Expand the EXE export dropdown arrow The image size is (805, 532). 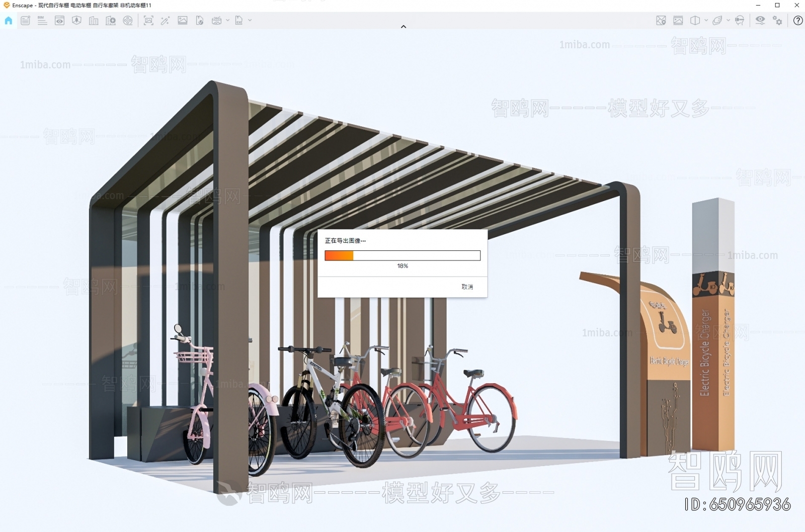point(250,21)
